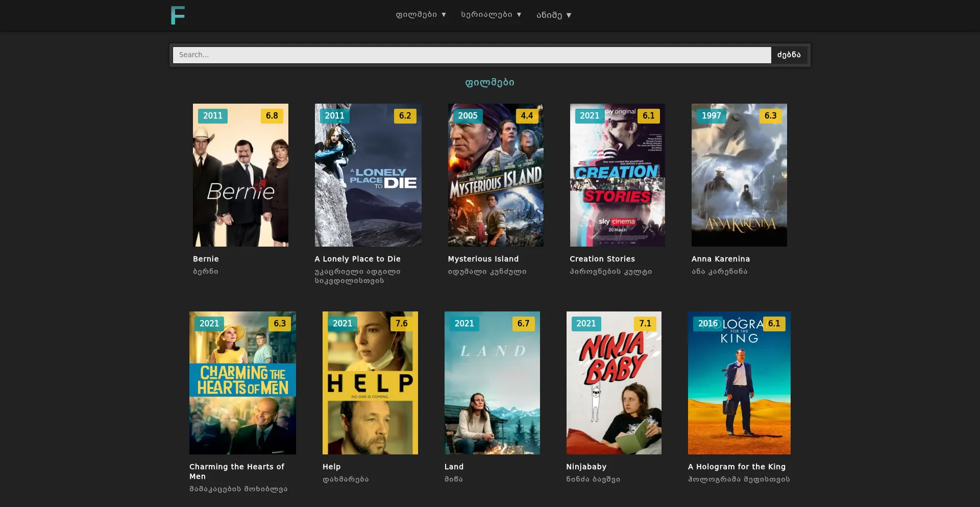Select Charming the Hearts of Men poster

[x=242, y=383]
